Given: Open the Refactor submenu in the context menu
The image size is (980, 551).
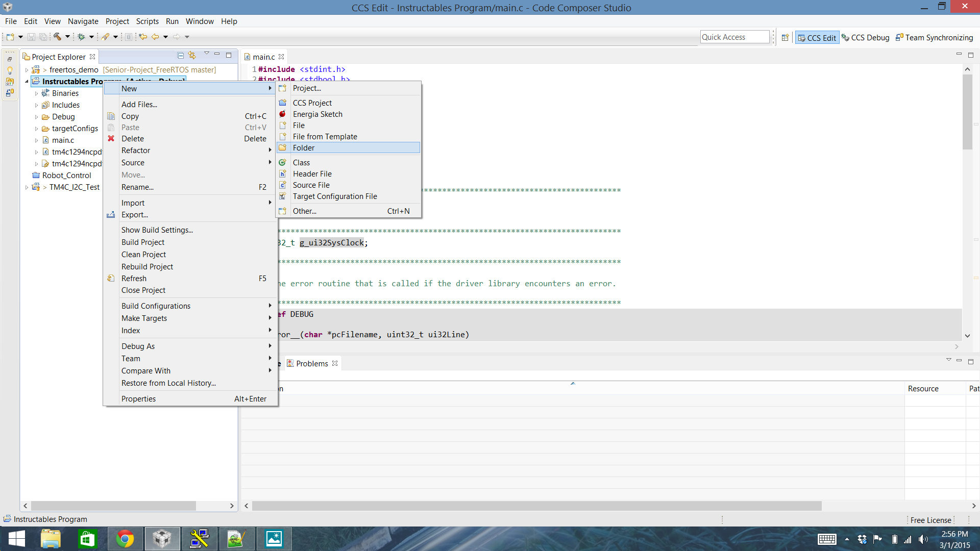Looking at the screenshot, I should 136,150.
